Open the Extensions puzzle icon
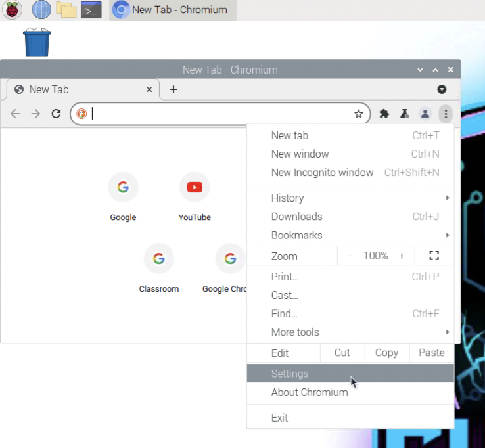 tap(384, 114)
